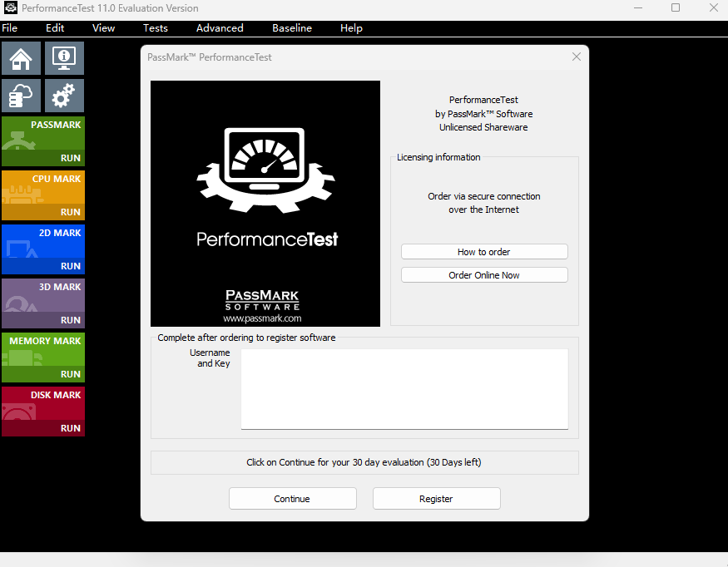The height and width of the screenshot is (567, 728).
Task: Open the System Information monitor icon
Action: point(64,59)
